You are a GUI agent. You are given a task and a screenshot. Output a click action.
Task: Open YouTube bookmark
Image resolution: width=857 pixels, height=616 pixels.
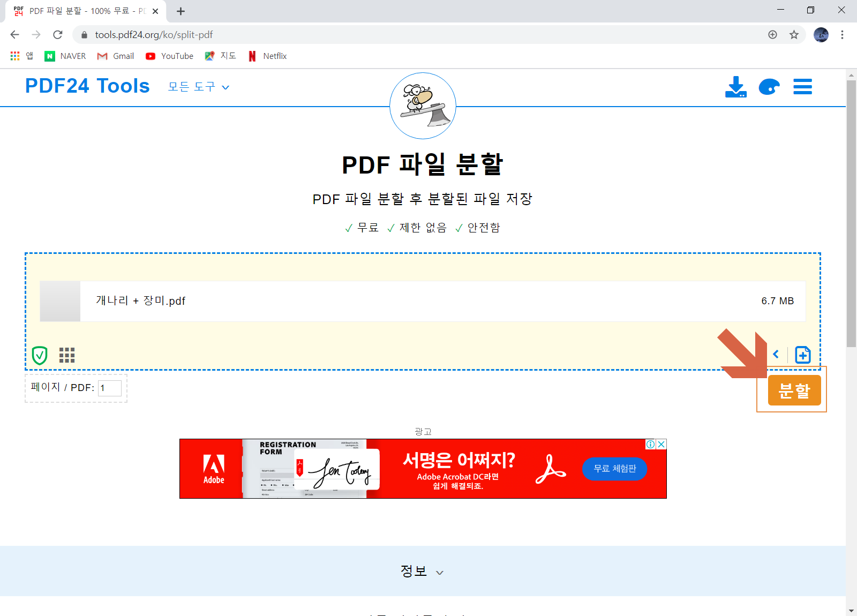pyautogui.click(x=169, y=56)
